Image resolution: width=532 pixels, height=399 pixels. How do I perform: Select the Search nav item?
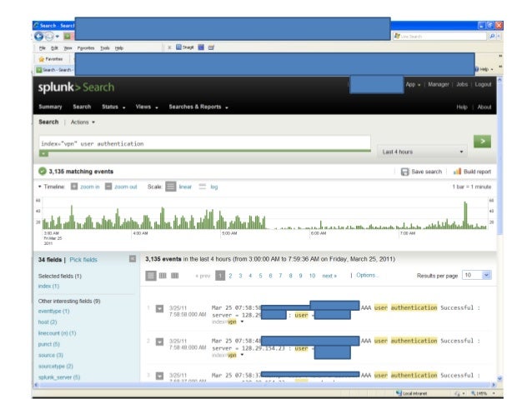click(82, 107)
